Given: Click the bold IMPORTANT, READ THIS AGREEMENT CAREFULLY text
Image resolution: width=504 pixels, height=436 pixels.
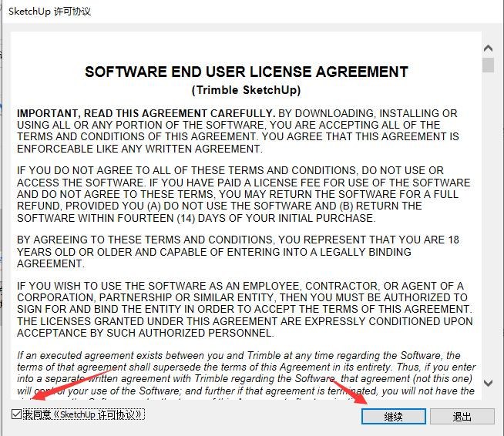Looking at the screenshot, I should point(146,113).
